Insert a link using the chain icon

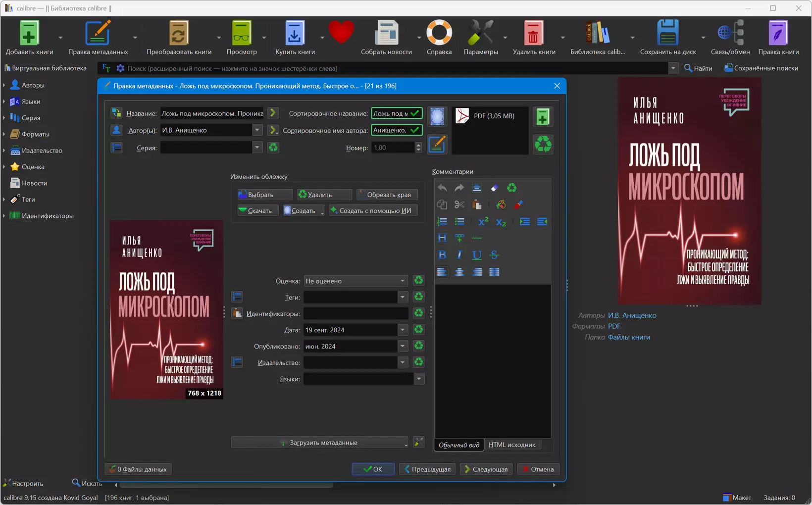[459, 238]
